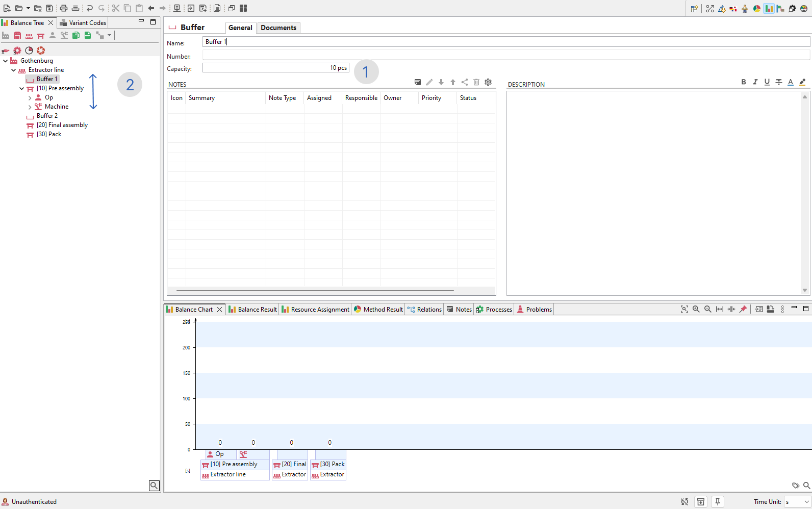Open the Time Unit dropdown
Viewport: 812px width, 509px height.
point(798,502)
